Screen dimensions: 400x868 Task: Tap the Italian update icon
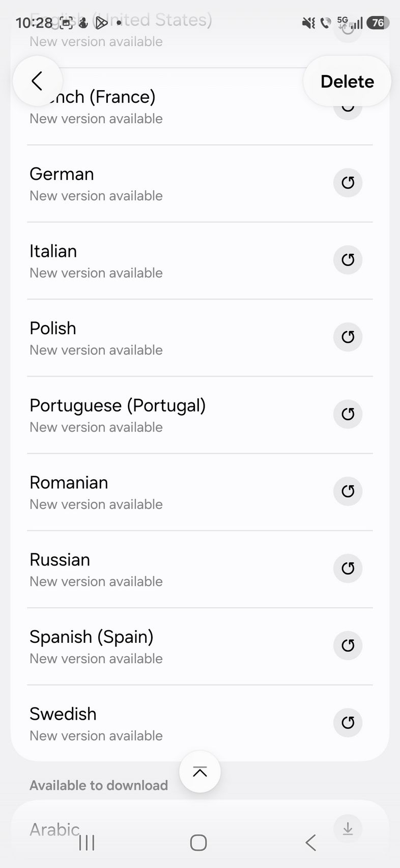coord(348,260)
